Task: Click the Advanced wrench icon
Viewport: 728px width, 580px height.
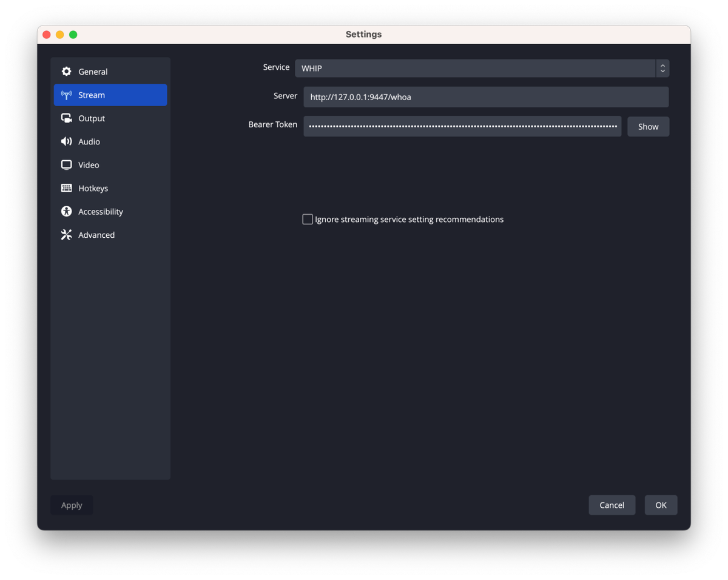Action: 66,235
